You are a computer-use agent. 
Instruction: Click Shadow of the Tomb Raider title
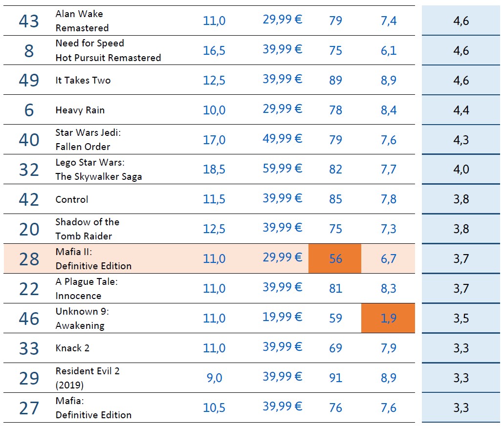(87, 229)
